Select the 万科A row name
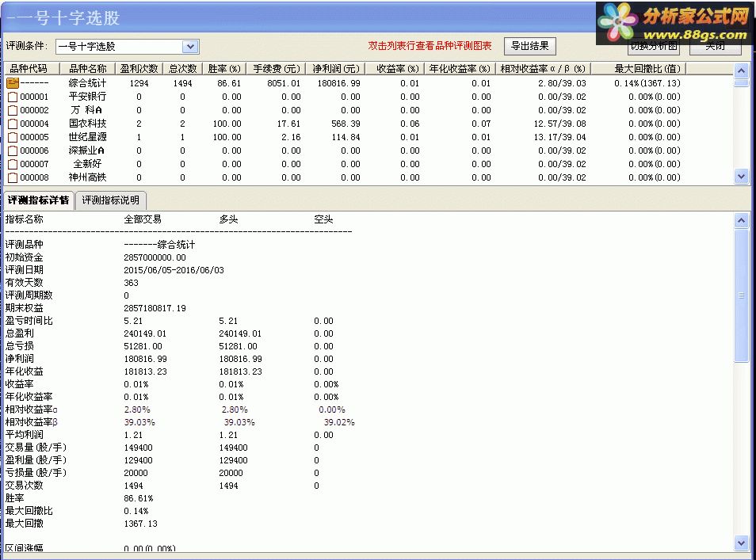Image resolution: width=756 pixels, height=560 pixels. (x=87, y=110)
